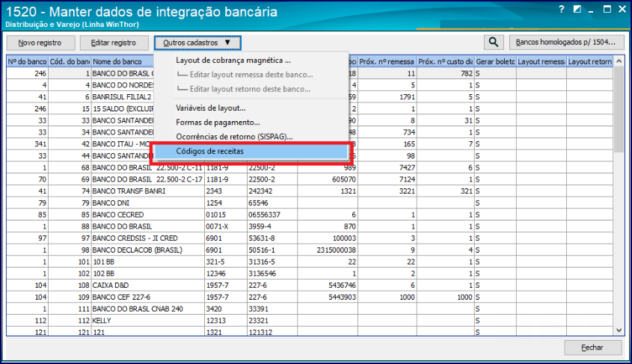
Task: Click scrollbar up arrow in grid
Action: 619,61
